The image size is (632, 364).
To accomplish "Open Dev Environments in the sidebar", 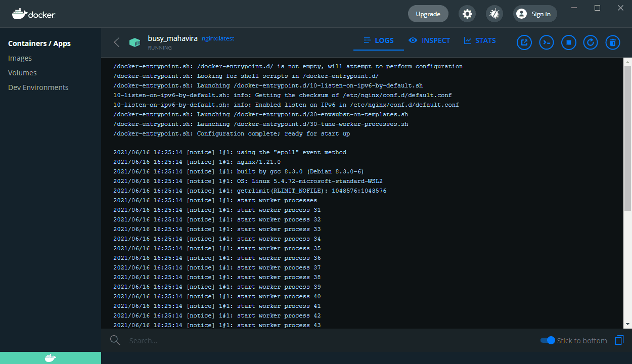I will 38,87.
